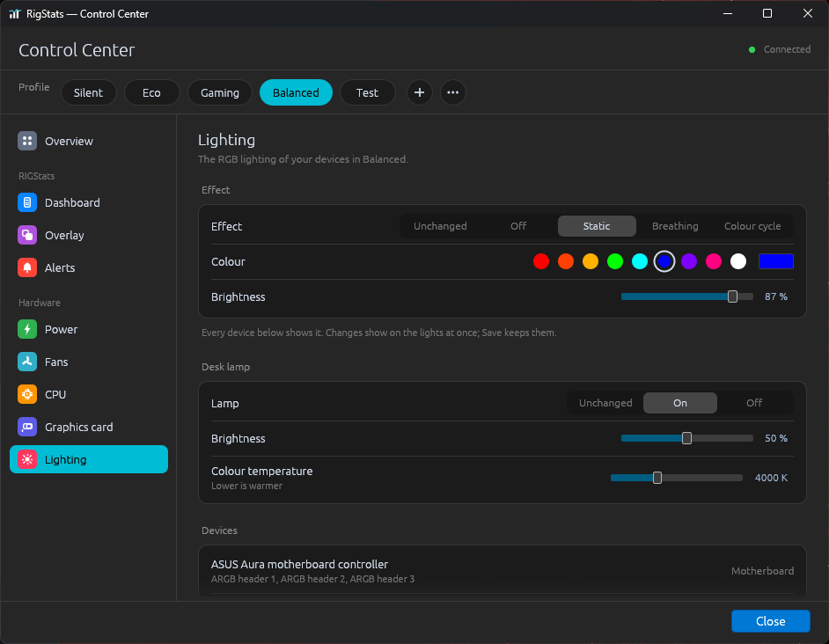Open the custom colour rectangle preview
The image size is (829, 644).
pos(775,261)
